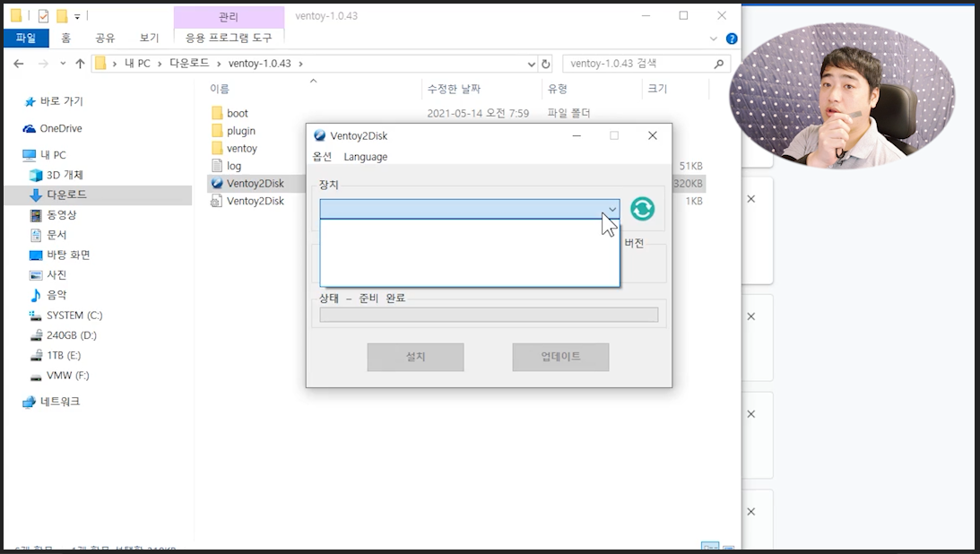
Task: Sort by the 크기 column header
Action: click(x=657, y=89)
